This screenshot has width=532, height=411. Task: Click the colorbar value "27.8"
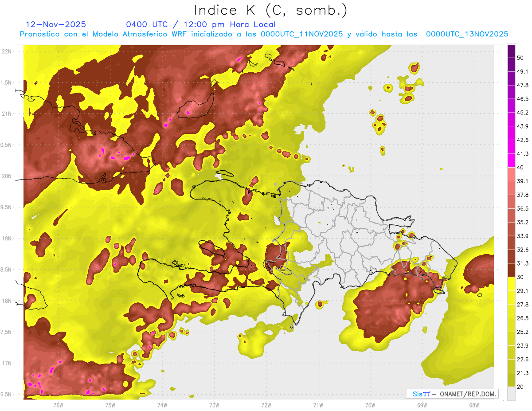523,304
